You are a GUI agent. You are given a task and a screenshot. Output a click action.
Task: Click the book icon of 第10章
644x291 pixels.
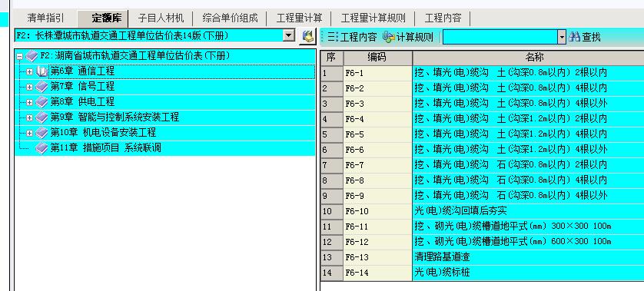pos(41,133)
